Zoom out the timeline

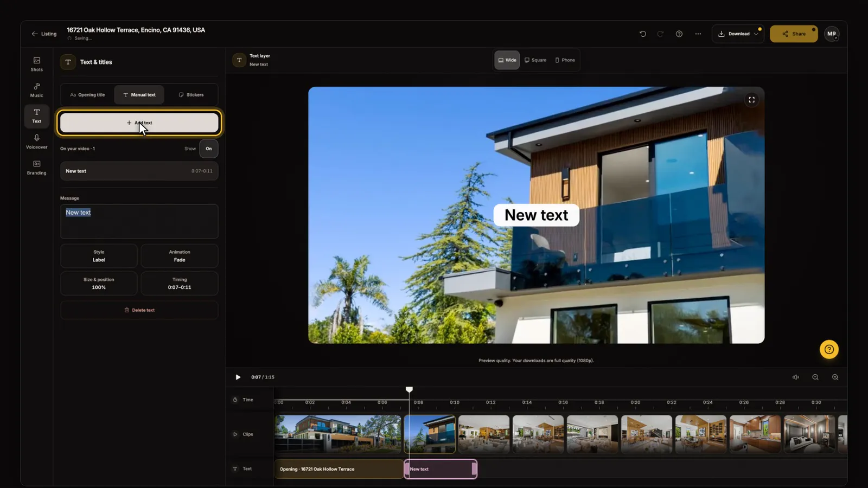point(815,377)
